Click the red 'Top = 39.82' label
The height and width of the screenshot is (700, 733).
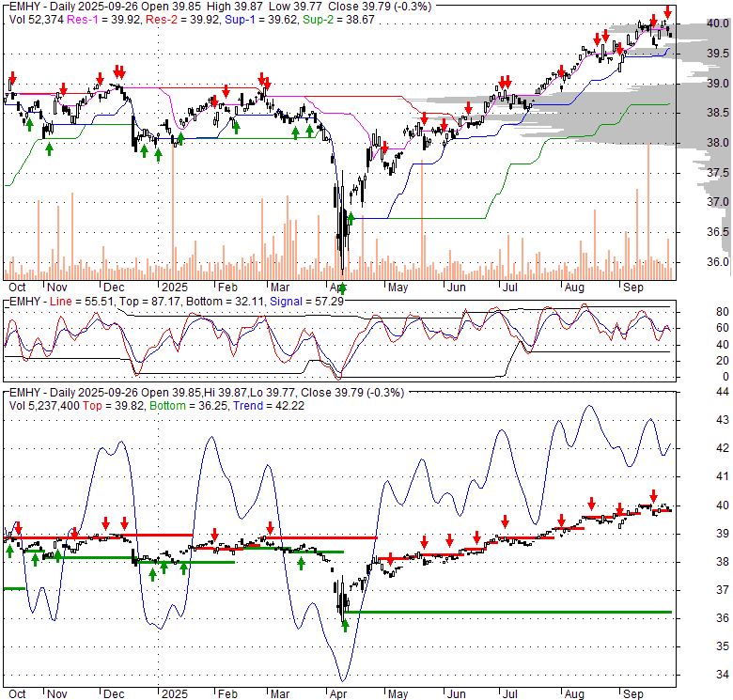(113, 406)
